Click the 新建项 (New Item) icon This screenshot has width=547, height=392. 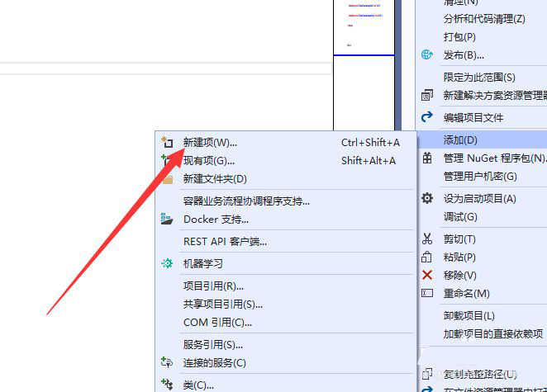[167, 143]
